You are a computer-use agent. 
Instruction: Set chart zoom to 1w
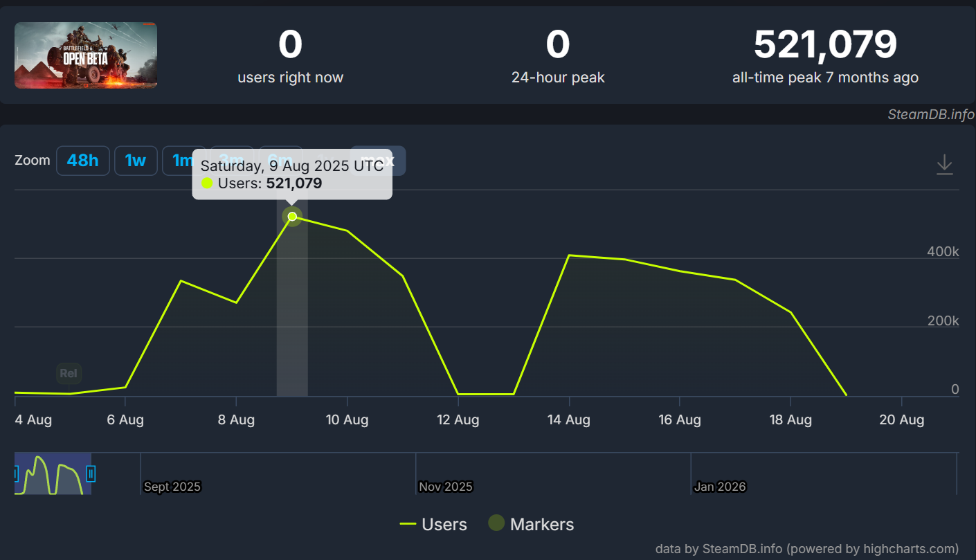[135, 161]
